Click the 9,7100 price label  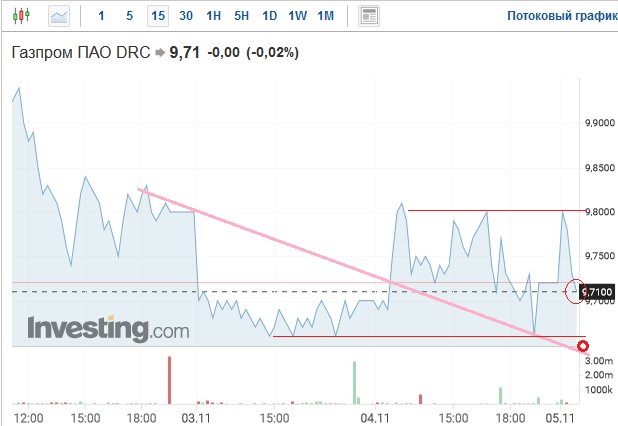597,292
